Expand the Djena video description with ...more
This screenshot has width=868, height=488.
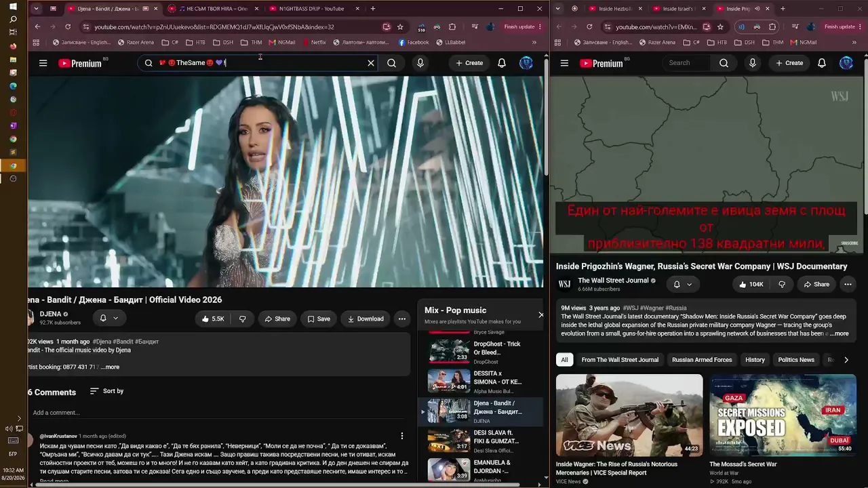pyautogui.click(x=110, y=367)
